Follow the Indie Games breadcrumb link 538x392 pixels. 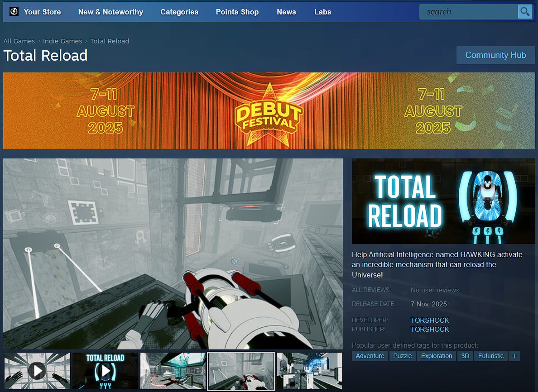[x=62, y=41]
